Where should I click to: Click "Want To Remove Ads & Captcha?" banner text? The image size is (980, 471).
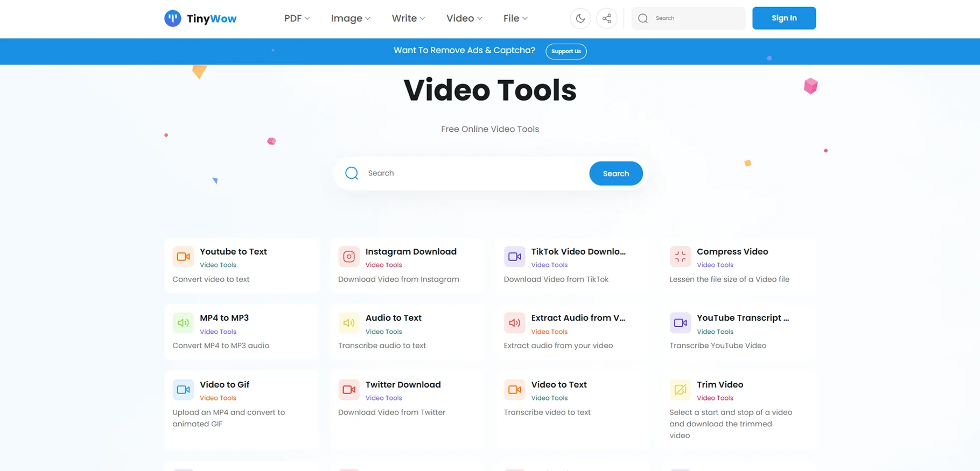pyautogui.click(x=464, y=50)
